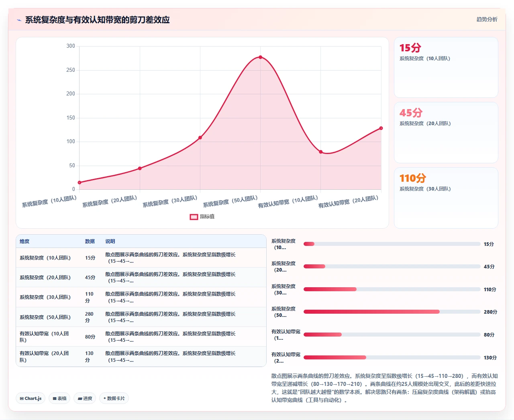Click the 数据卡片 tag button
This screenshot has height=420, width=514.
pyautogui.click(x=114, y=398)
